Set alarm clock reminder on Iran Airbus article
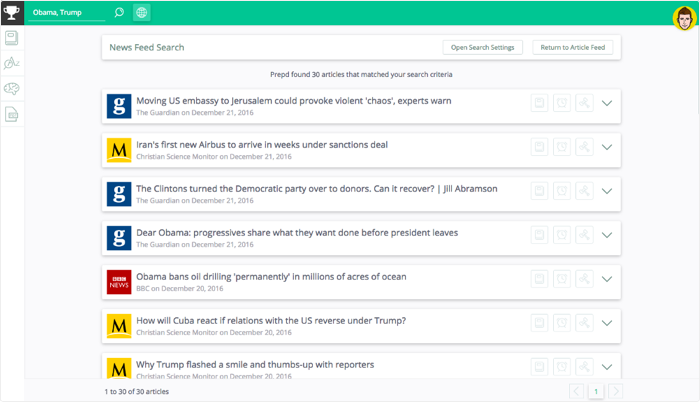This screenshot has height=402, width=700. tap(562, 147)
